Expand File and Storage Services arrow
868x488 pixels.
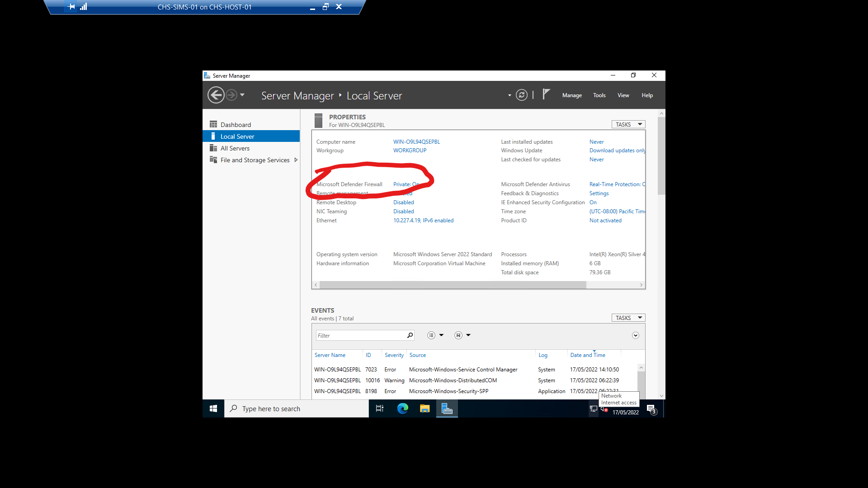pos(296,160)
